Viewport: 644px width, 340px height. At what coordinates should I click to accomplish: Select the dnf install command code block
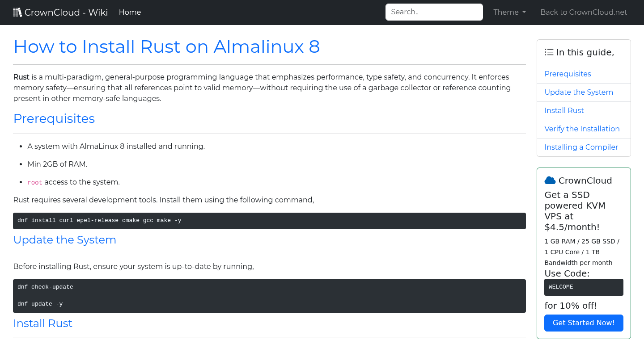269,220
